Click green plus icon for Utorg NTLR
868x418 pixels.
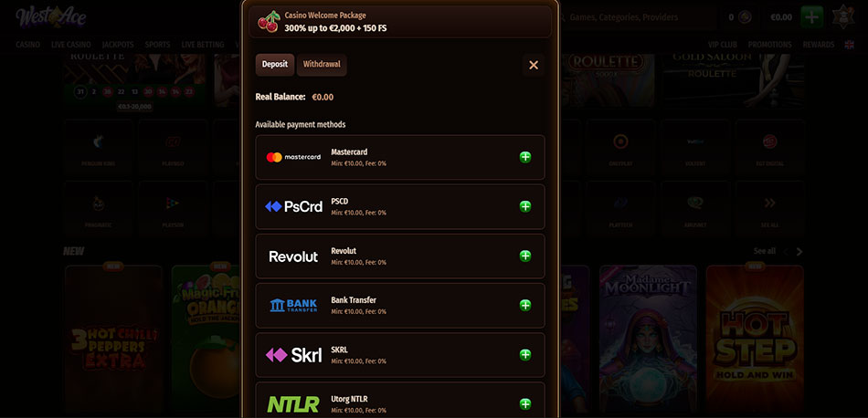[x=525, y=404]
